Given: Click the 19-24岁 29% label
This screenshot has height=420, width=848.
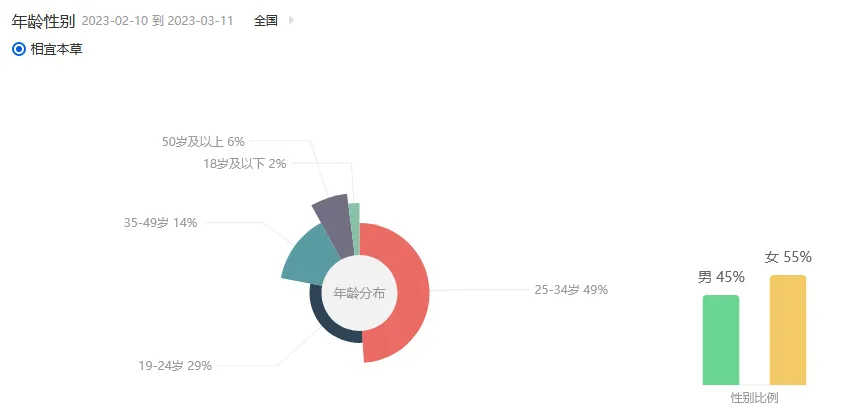Looking at the screenshot, I should tap(175, 366).
